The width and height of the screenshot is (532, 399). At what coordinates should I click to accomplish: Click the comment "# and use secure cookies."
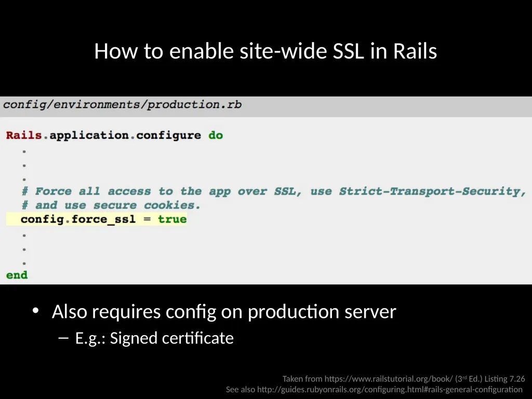[x=111, y=205]
